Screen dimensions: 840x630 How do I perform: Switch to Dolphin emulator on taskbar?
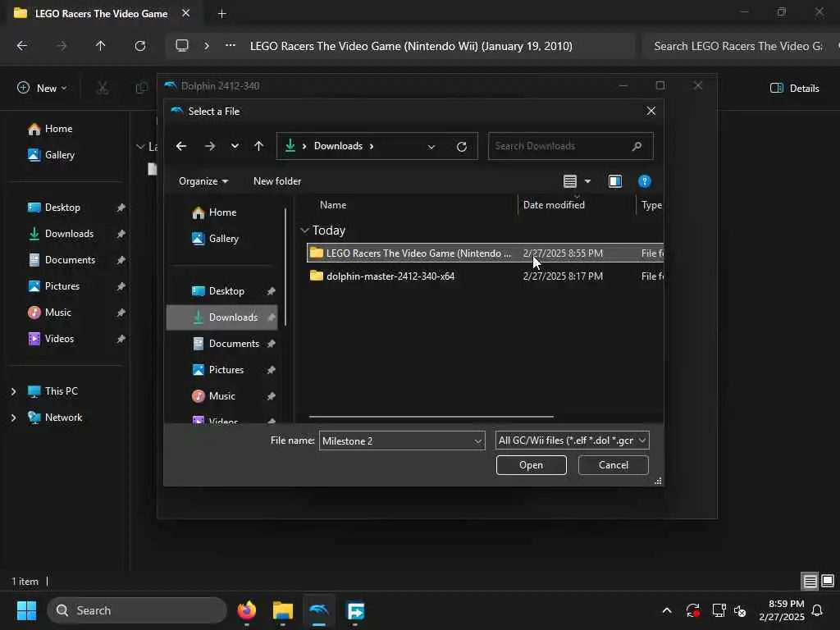point(319,610)
